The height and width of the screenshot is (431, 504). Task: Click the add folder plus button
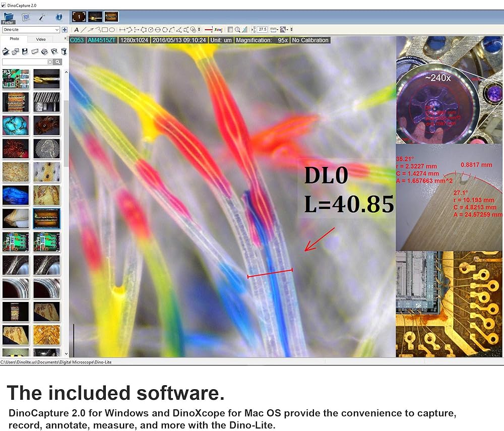point(65,30)
